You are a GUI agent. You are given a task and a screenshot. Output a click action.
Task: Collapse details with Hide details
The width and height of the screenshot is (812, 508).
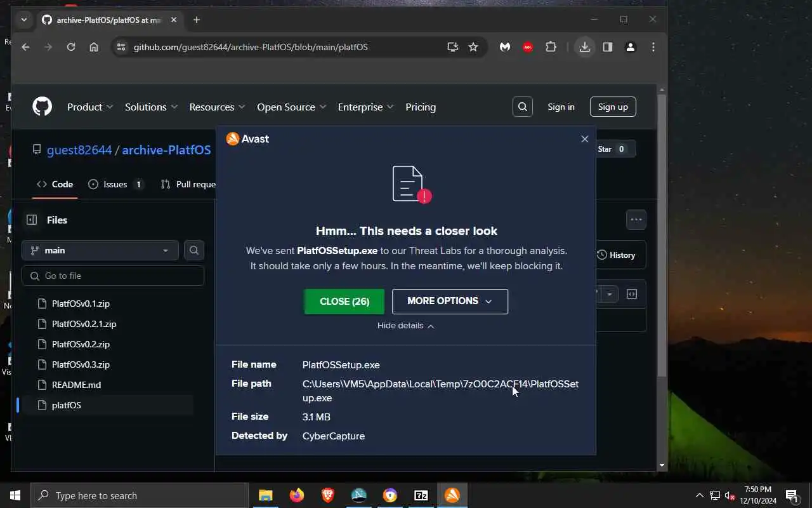(x=405, y=325)
